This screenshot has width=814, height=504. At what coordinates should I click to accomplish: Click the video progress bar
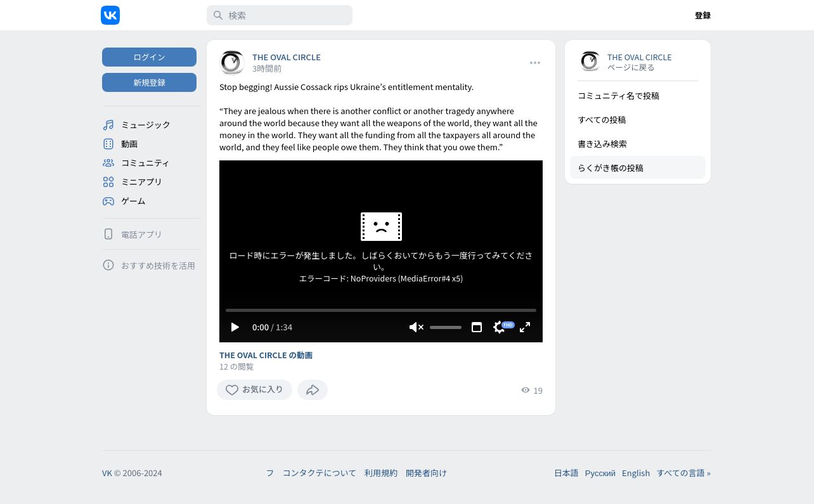point(381,310)
